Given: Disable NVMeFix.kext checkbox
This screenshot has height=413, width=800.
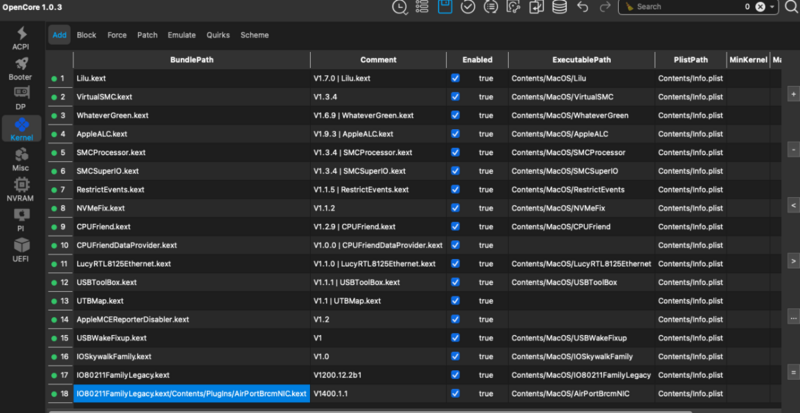Looking at the screenshot, I should (x=455, y=208).
